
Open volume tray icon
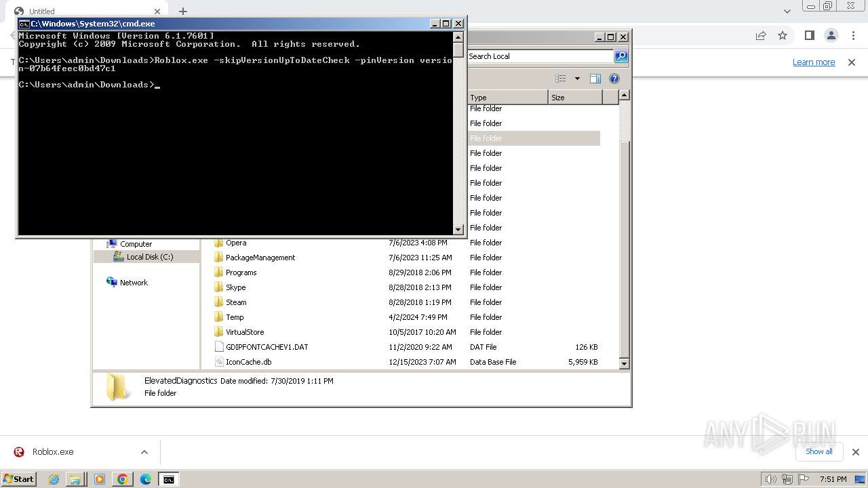tap(771, 479)
